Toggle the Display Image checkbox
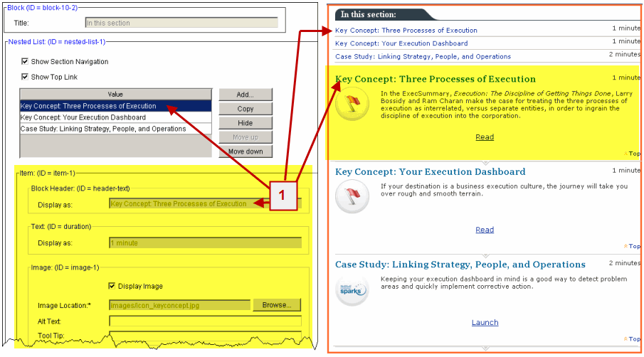 pos(112,286)
